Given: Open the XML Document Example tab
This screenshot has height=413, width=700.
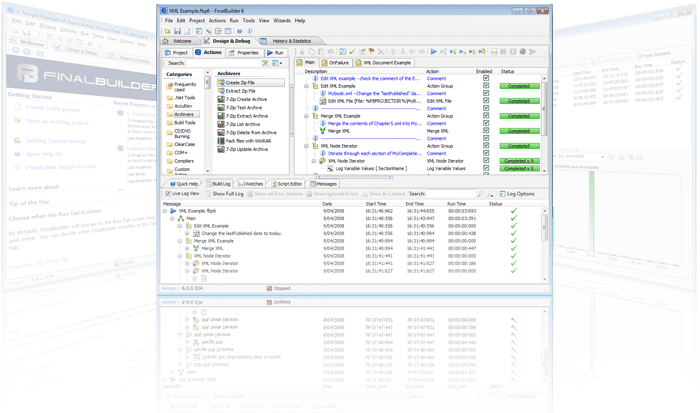Looking at the screenshot, I should click(x=383, y=63).
